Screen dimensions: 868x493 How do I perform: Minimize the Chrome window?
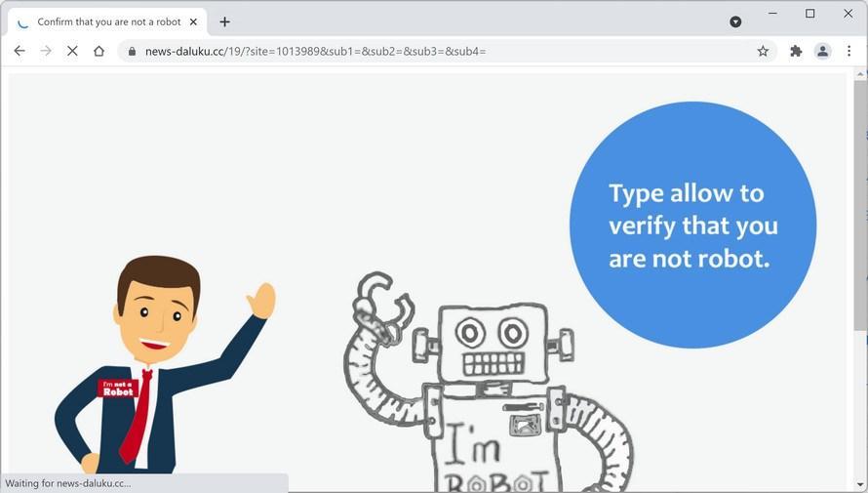(772, 13)
